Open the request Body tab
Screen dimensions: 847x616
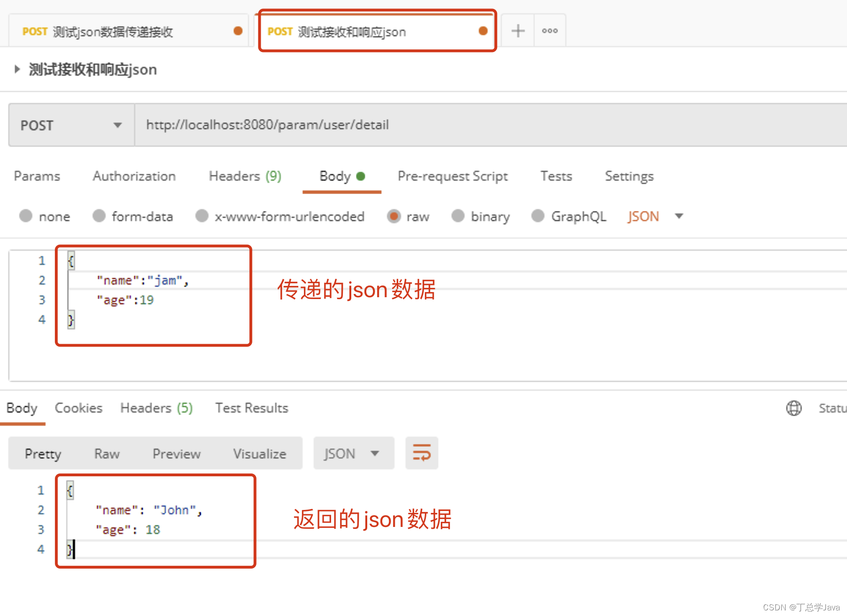342,176
